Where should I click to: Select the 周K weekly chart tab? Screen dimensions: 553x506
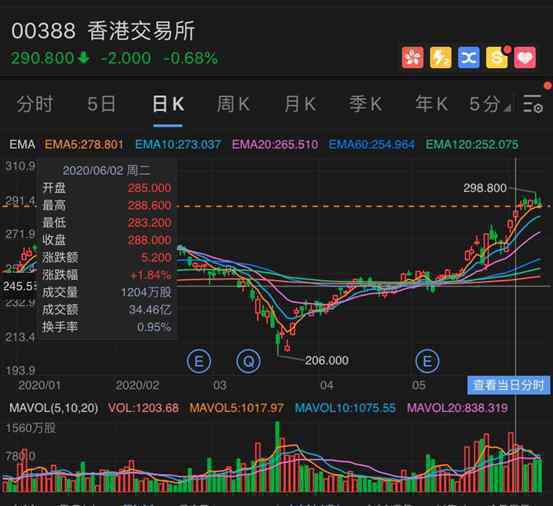click(233, 104)
